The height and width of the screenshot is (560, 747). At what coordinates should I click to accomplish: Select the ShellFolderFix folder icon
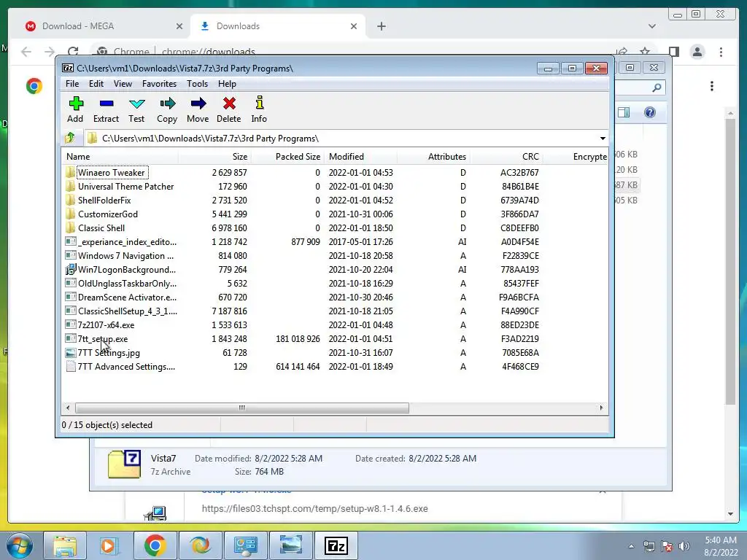pyautogui.click(x=71, y=200)
